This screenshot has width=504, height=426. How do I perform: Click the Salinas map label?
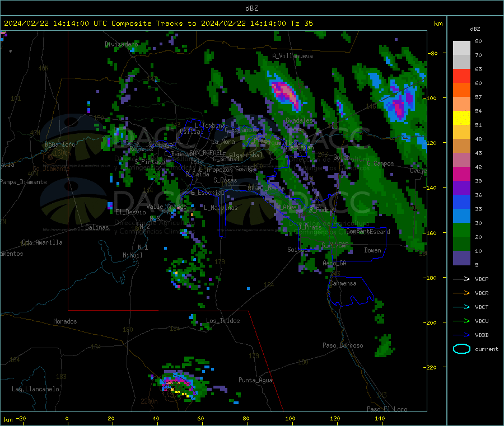pyautogui.click(x=97, y=227)
